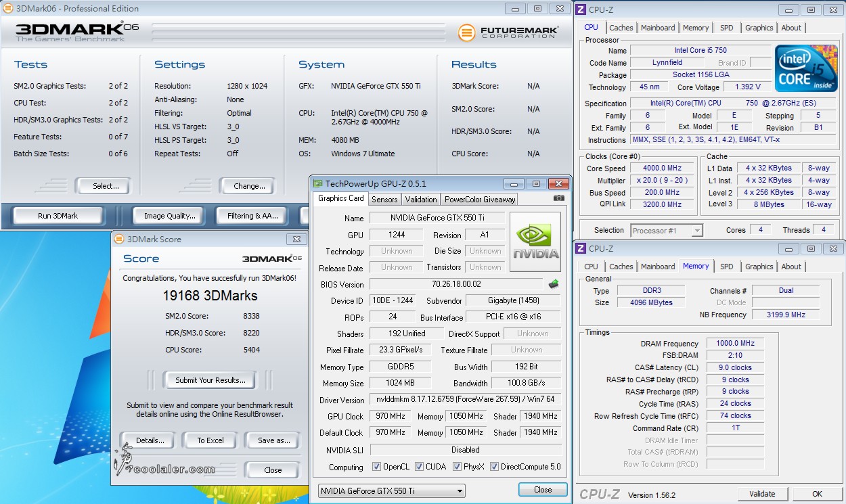Screen dimensions: 846x504
Task: Open About tab in upper CPU-Z window
Action: [x=791, y=28]
